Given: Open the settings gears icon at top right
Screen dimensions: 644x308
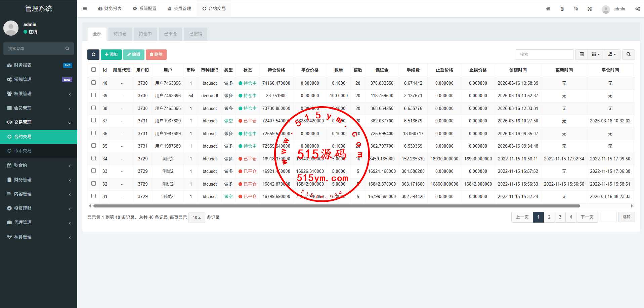Looking at the screenshot, I should 637,9.
